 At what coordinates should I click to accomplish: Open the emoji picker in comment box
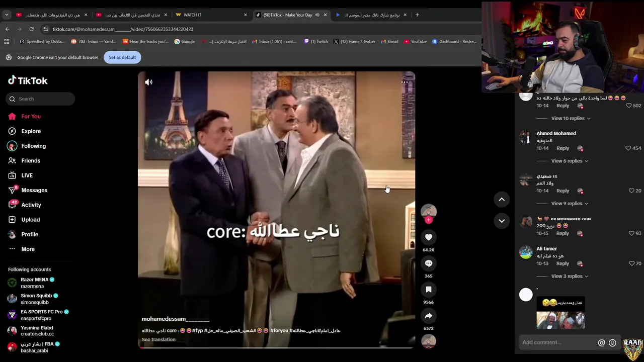612,343
